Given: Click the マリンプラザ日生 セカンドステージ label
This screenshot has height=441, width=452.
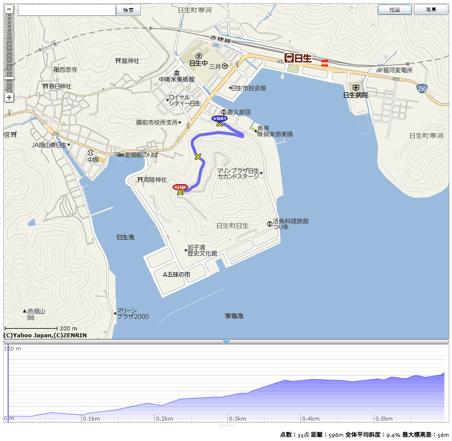Looking at the screenshot, I should click(x=238, y=173).
